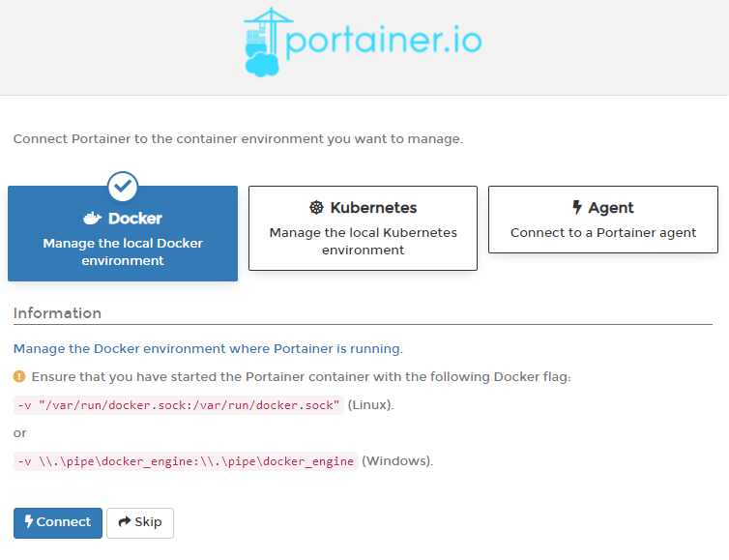This screenshot has height=560, width=729.
Task: Click 'Manage the local Docker environment' description
Action: 123,251
